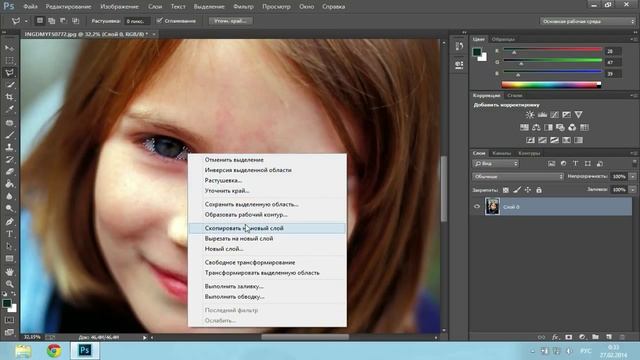Select the Eyedropper tool
Image resolution: width=640 pixels, height=360 pixels.
[9, 109]
